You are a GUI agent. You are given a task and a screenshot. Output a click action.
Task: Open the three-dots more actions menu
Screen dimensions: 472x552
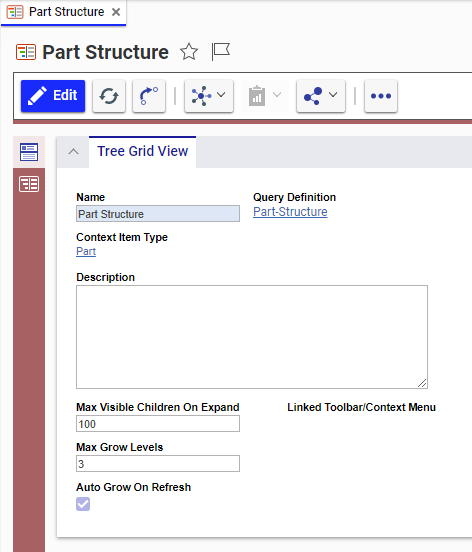[x=381, y=96]
